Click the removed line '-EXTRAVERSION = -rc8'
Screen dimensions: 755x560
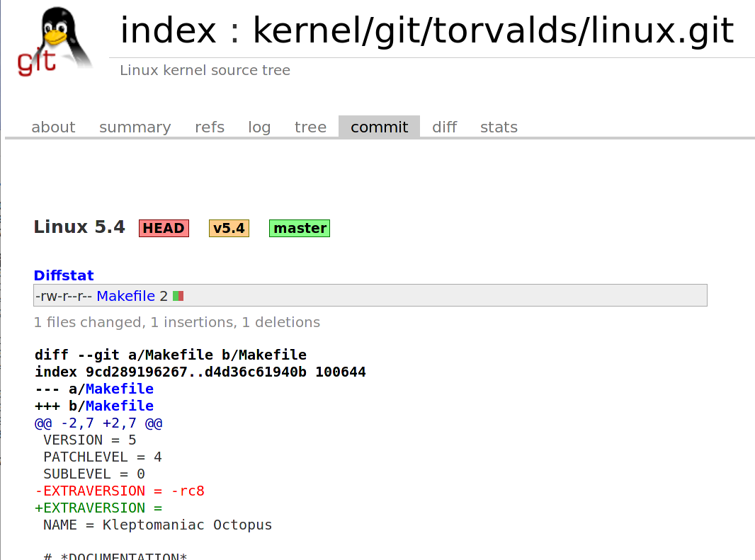point(120,491)
